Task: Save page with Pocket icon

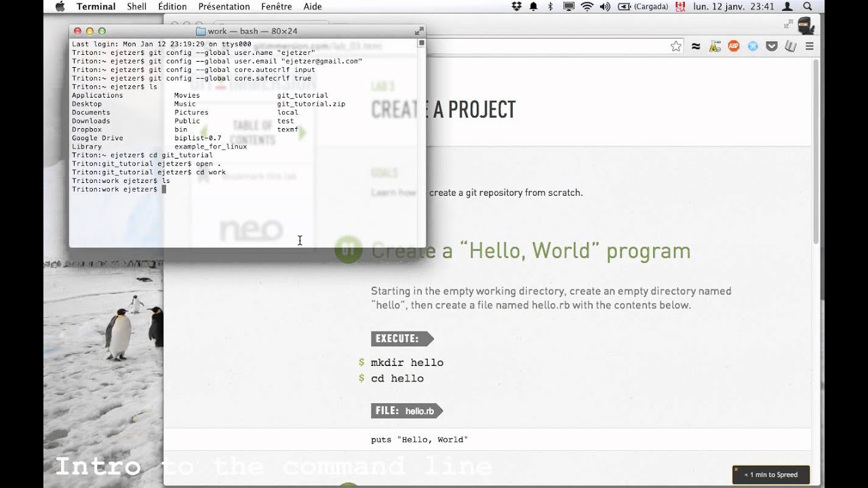Action: (772, 46)
